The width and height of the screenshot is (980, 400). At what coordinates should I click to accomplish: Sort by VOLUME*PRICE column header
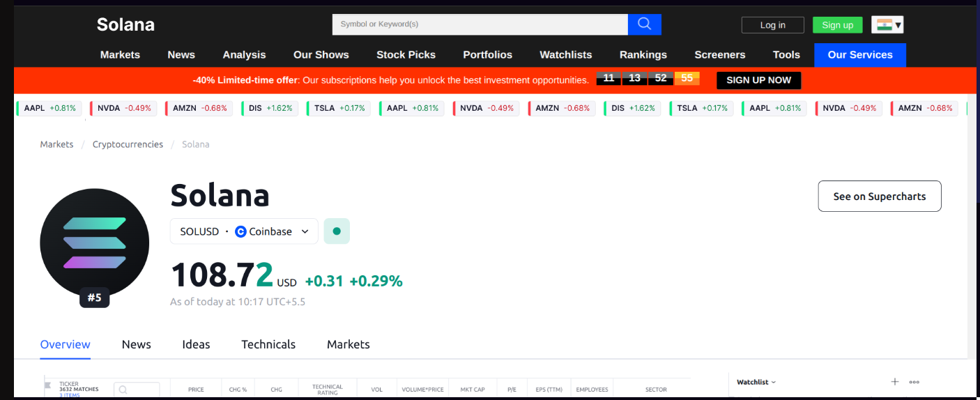(422, 390)
